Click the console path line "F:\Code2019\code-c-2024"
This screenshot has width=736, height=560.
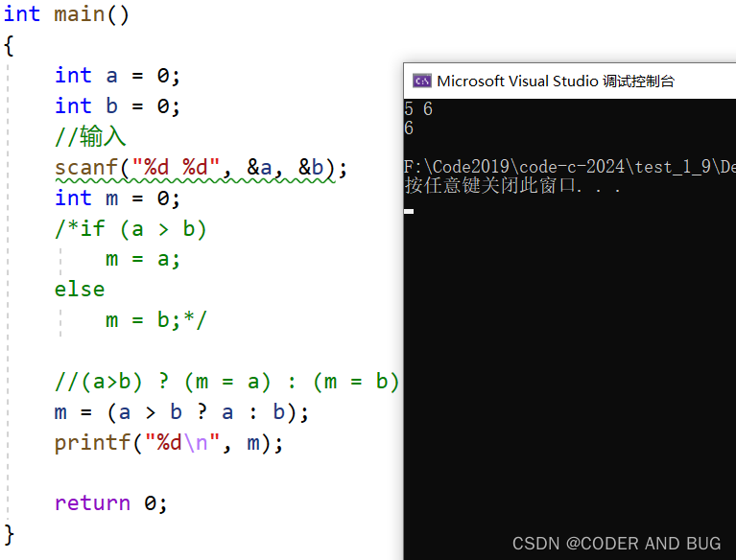(569, 167)
